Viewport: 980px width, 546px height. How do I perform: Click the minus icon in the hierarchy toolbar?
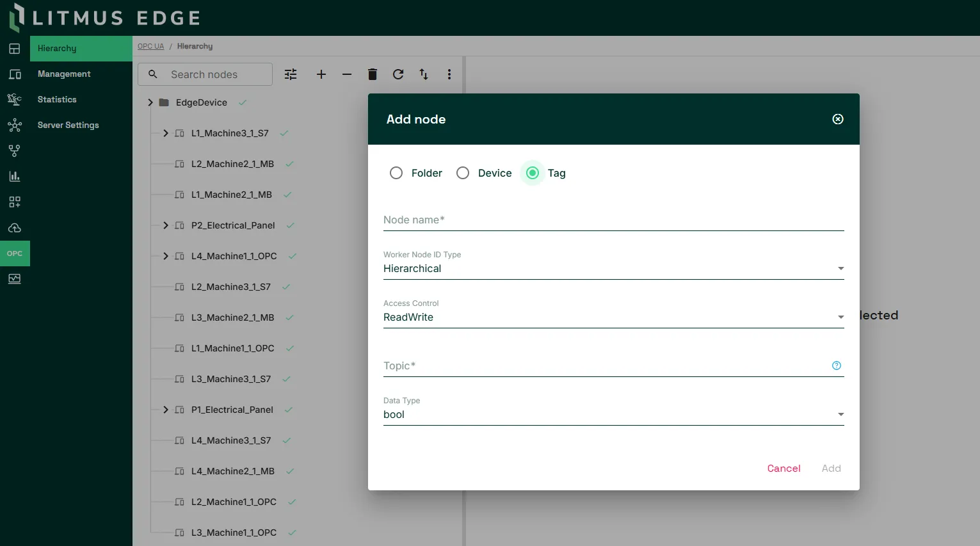coord(347,74)
